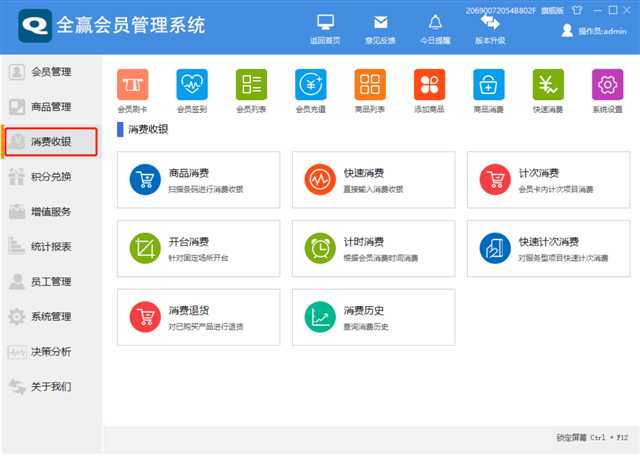Open the 快速消费 card with orange pulse icon
This screenshot has width=640, height=456.
[x=373, y=180]
